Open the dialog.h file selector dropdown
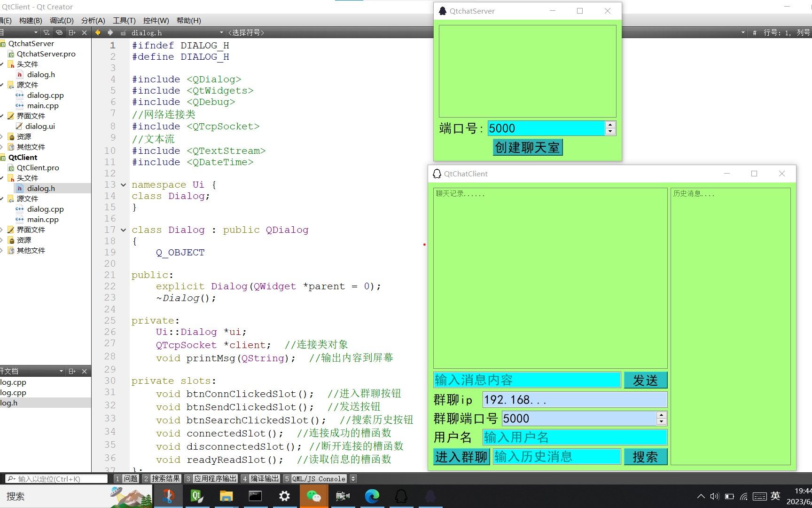Screen dimensions: 812x508 [221, 32]
